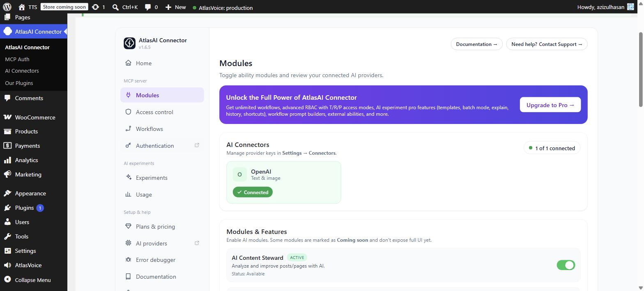Click the AI providers external link icon
644x291 pixels.
pyautogui.click(x=197, y=243)
